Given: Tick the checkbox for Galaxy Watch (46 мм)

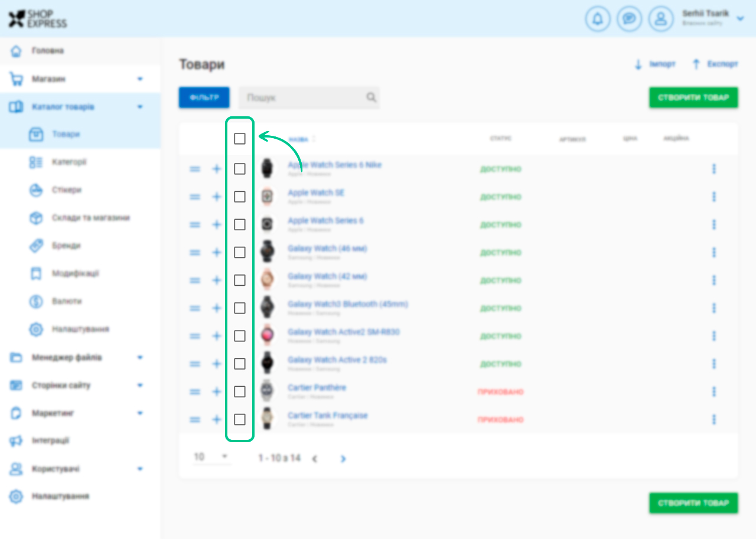Looking at the screenshot, I should point(240,252).
